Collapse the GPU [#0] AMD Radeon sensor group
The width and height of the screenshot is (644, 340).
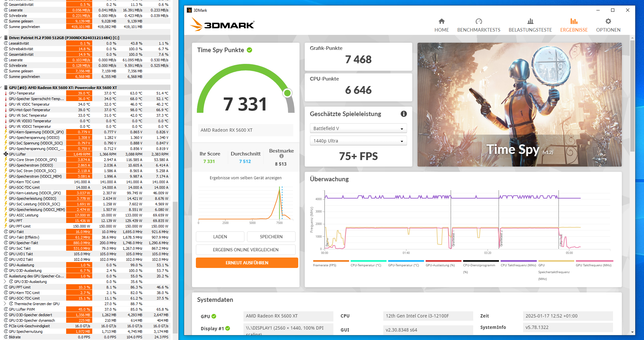coord(1,88)
